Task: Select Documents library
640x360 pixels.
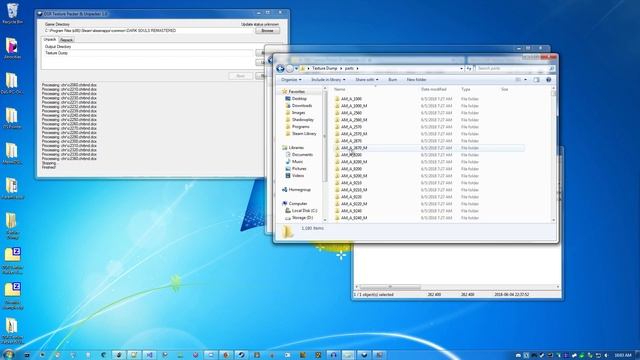Action: coord(302,155)
